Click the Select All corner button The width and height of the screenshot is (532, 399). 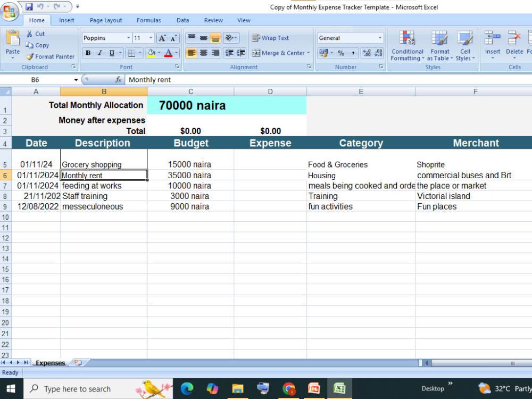tap(6, 92)
